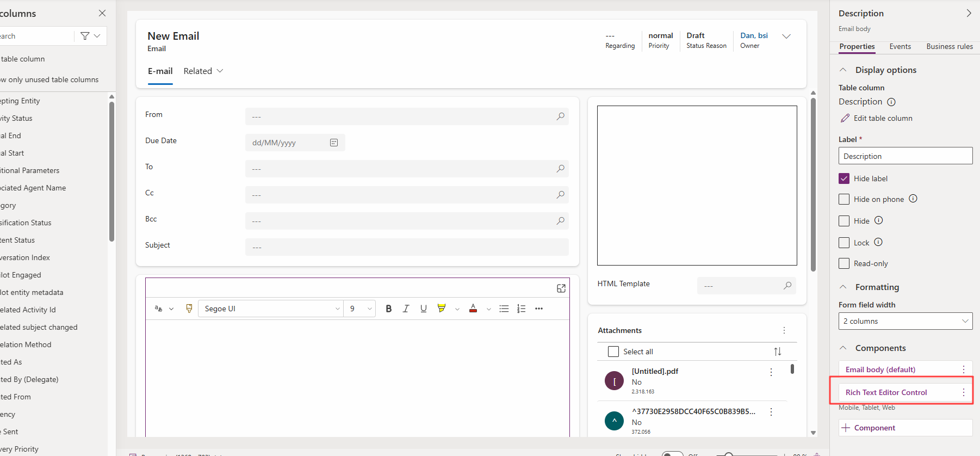Insert a numbered list

[521, 309]
